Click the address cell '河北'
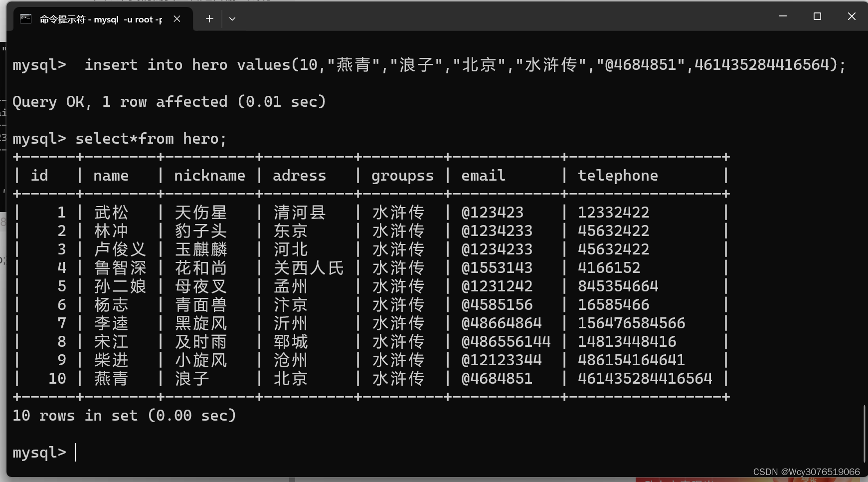 point(291,249)
